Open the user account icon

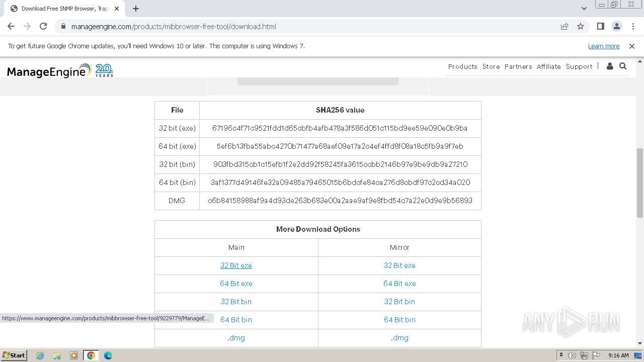[x=610, y=66]
